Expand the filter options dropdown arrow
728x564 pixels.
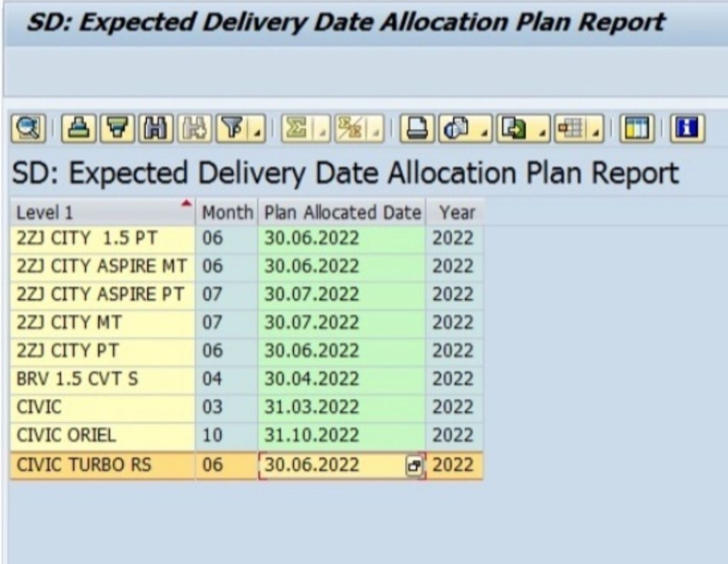point(258,129)
